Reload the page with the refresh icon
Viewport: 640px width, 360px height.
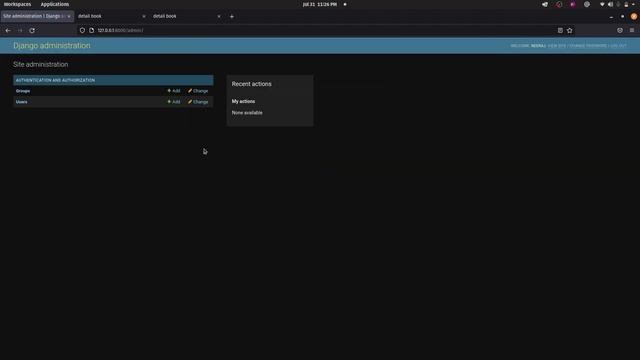coord(32,31)
